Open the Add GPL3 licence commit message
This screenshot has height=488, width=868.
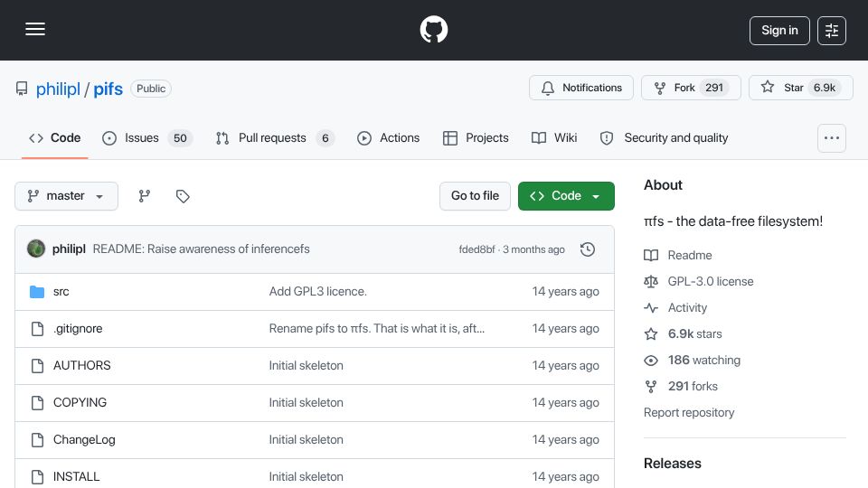pos(317,292)
